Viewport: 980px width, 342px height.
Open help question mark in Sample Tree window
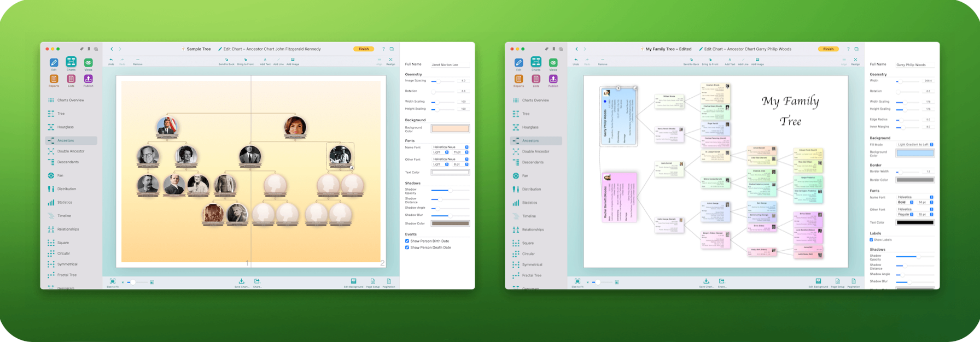pos(383,49)
